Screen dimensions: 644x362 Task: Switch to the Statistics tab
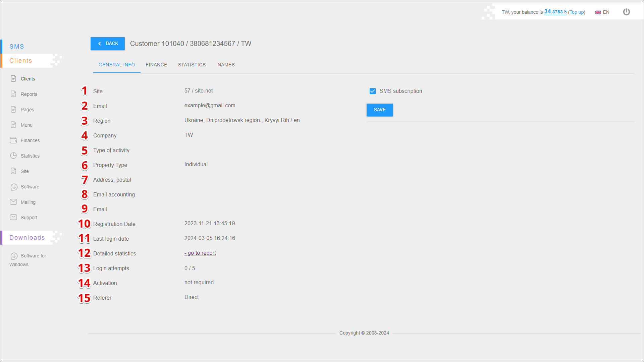(192, 65)
